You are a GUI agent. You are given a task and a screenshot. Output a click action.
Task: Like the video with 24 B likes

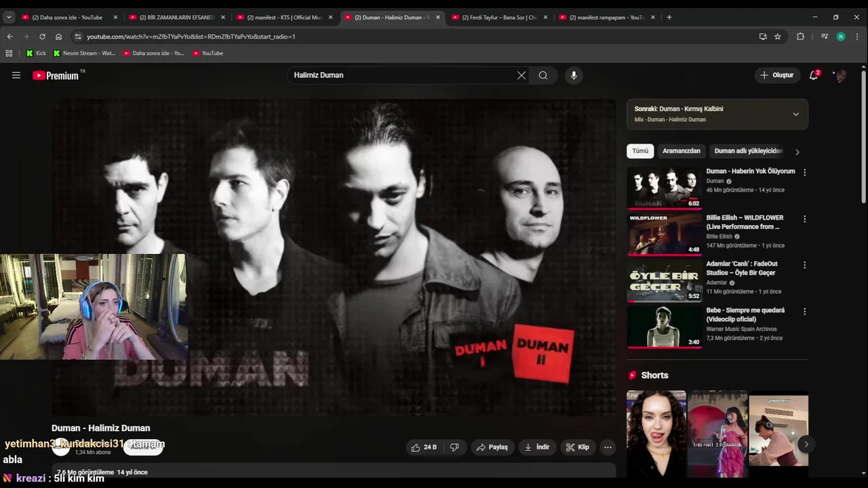pos(425,447)
